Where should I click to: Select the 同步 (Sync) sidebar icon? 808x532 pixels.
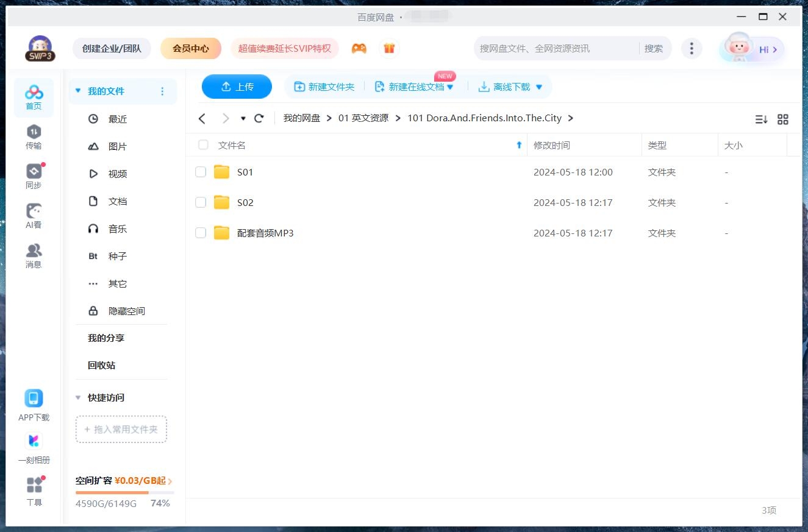point(34,174)
